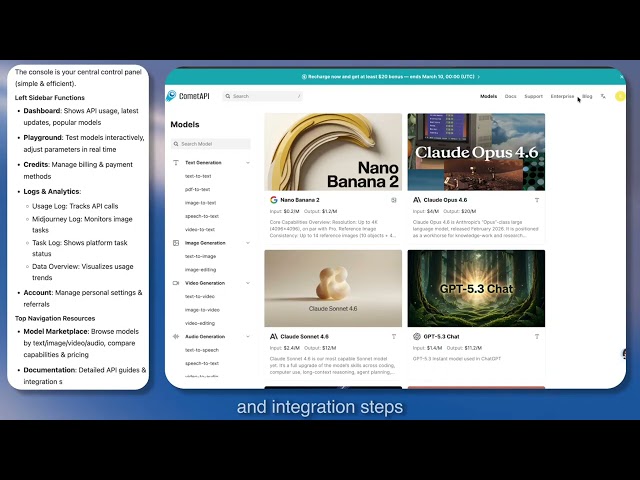Open the Claude Opus 4.6 thumbnail image

[476, 152]
